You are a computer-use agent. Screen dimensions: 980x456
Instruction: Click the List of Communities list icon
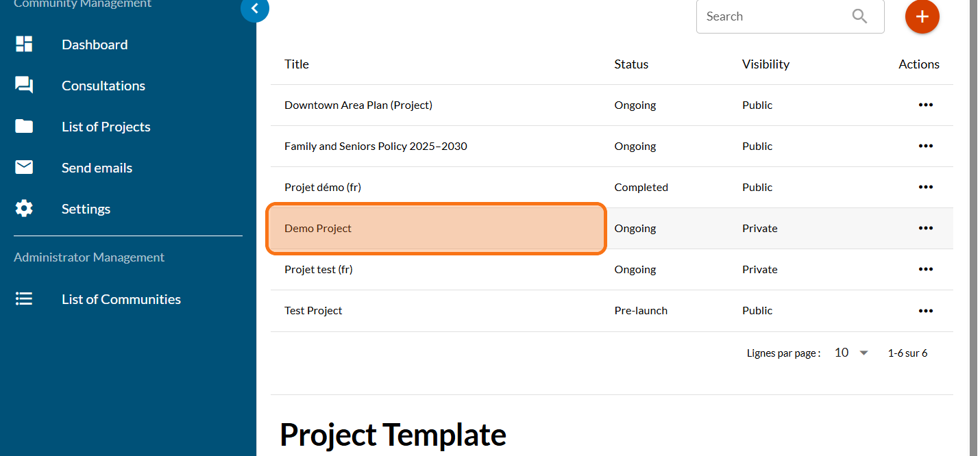(24, 299)
